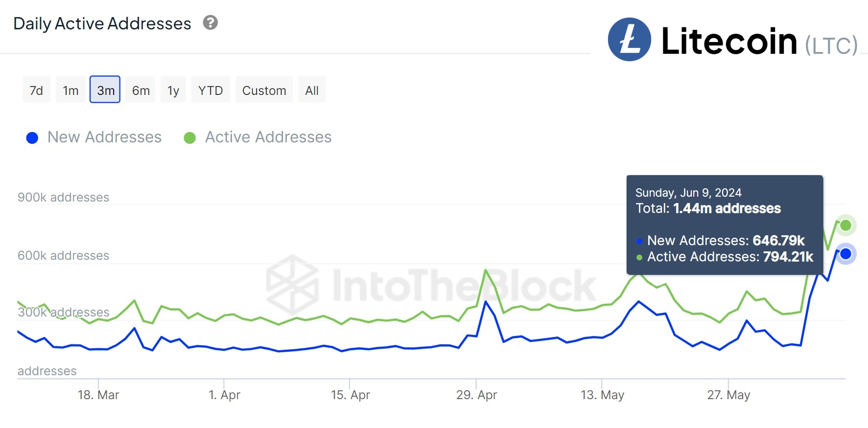
Task: Show All time data
Action: 312,90
